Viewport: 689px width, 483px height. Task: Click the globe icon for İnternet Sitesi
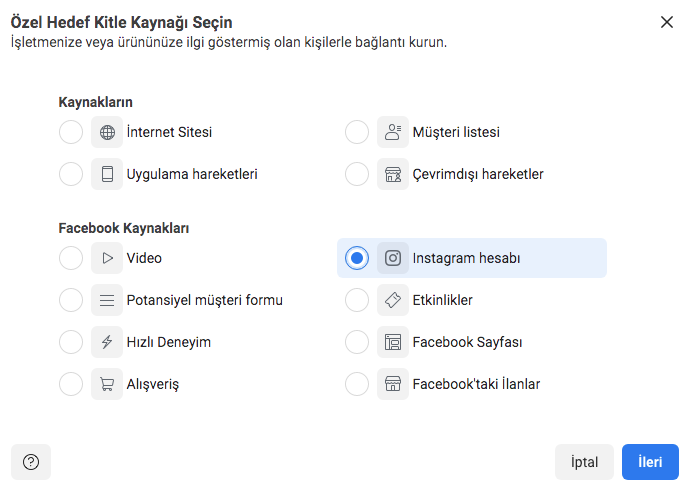[107, 132]
